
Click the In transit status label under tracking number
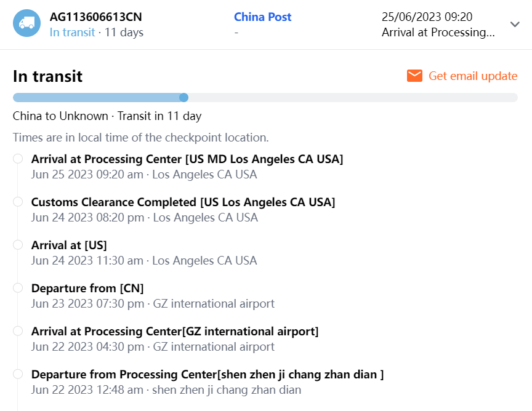tap(72, 32)
